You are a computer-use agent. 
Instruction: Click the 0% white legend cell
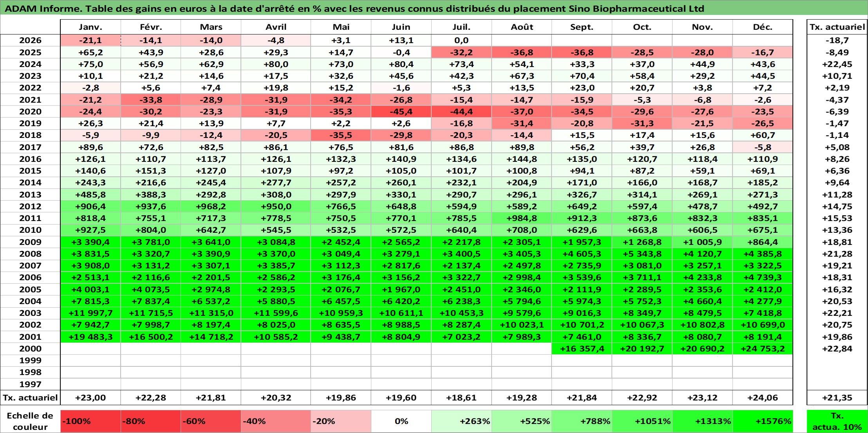[401, 421]
